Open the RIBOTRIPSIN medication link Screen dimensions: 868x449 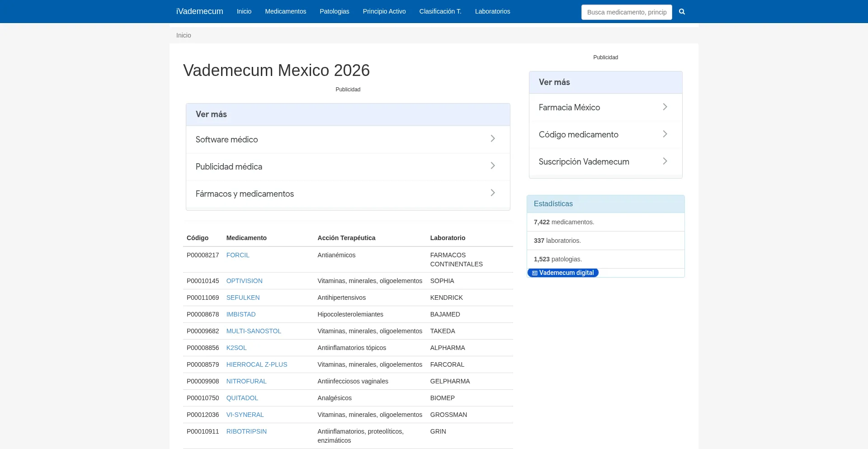tap(246, 431)
